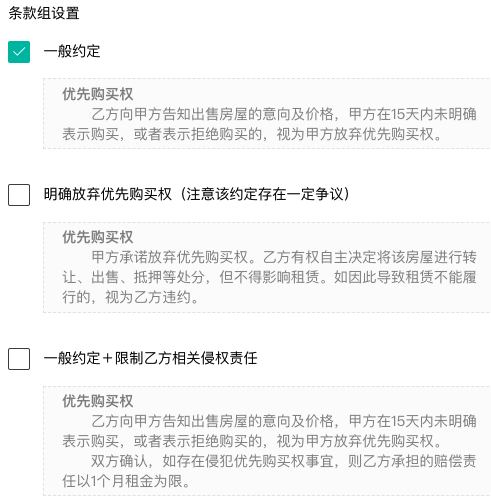Click the 任以1个月租金为限 line
491x500 pixels.
coord(127,481)
